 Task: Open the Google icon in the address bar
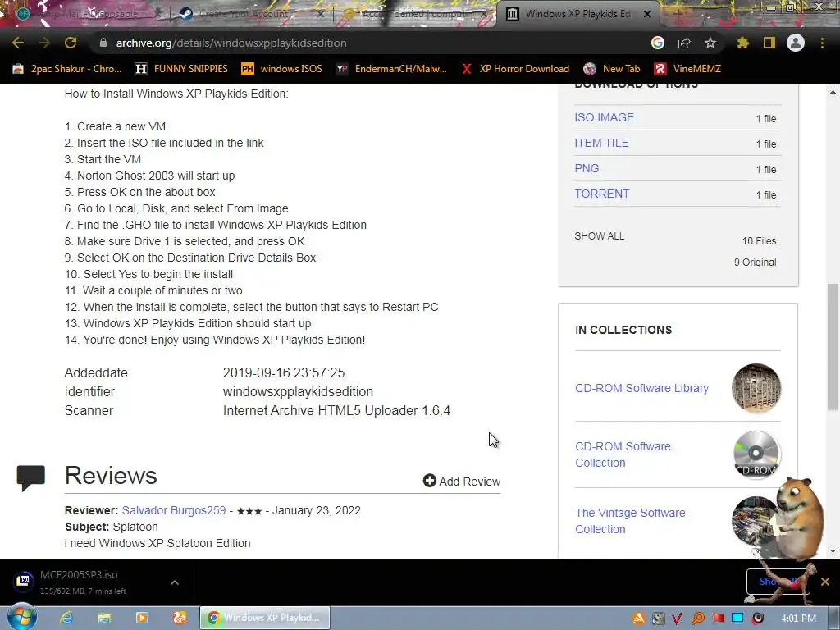pyautogui.click(x=658, y=43)
